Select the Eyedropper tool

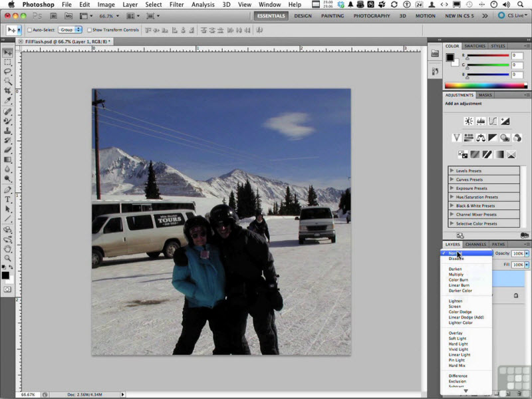coord(8,100)
